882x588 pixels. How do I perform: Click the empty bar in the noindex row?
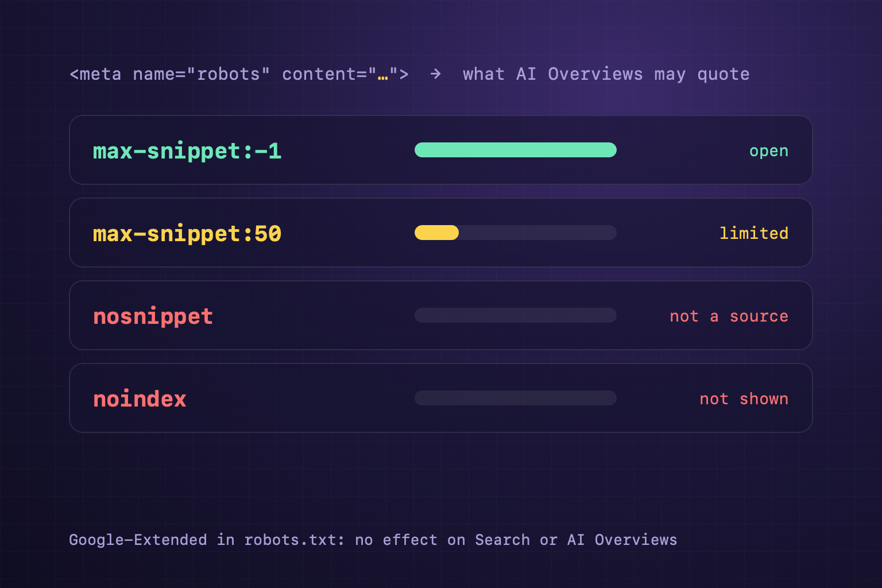516,398
